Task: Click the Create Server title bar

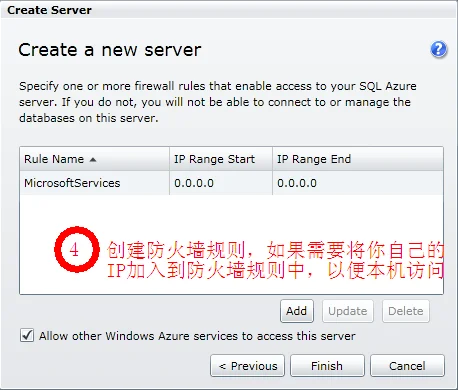Action: 229,10
